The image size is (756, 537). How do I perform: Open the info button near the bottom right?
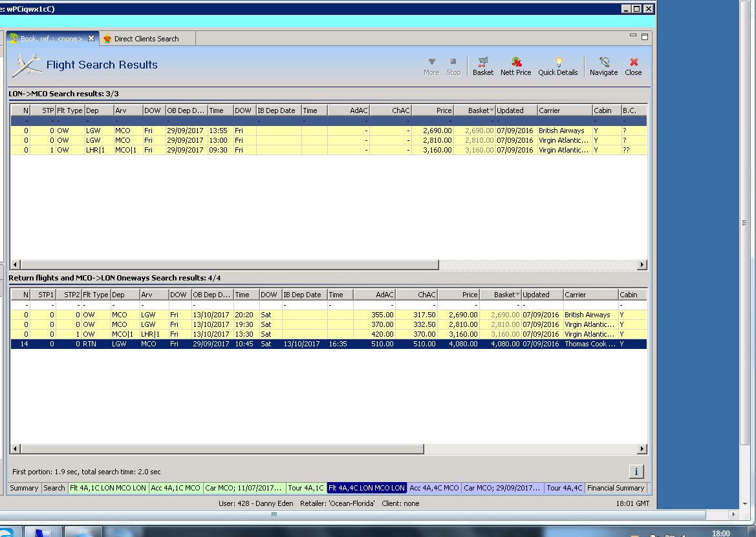pos(636,471)
